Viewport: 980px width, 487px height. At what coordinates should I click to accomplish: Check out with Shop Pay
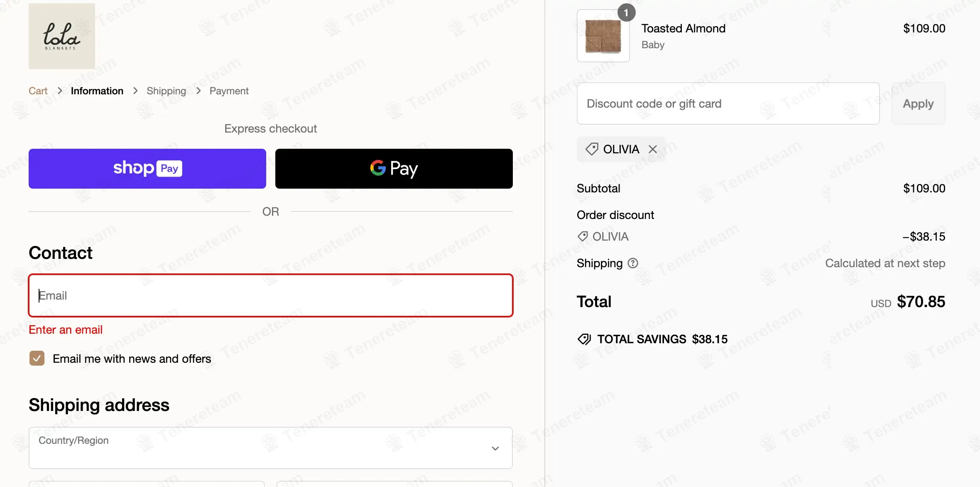(147, 169)
